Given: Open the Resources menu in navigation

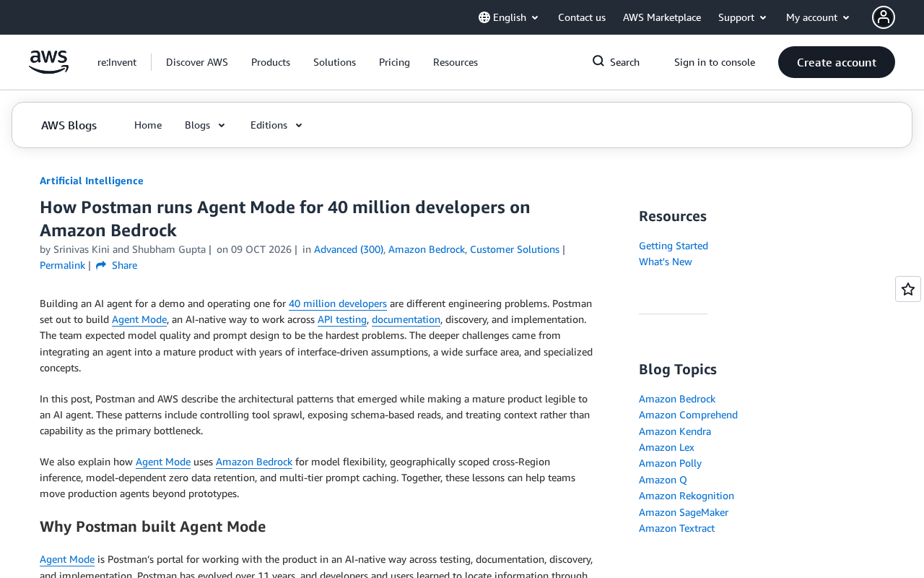Looking at the screenshot, I should [x=456, y=62].
